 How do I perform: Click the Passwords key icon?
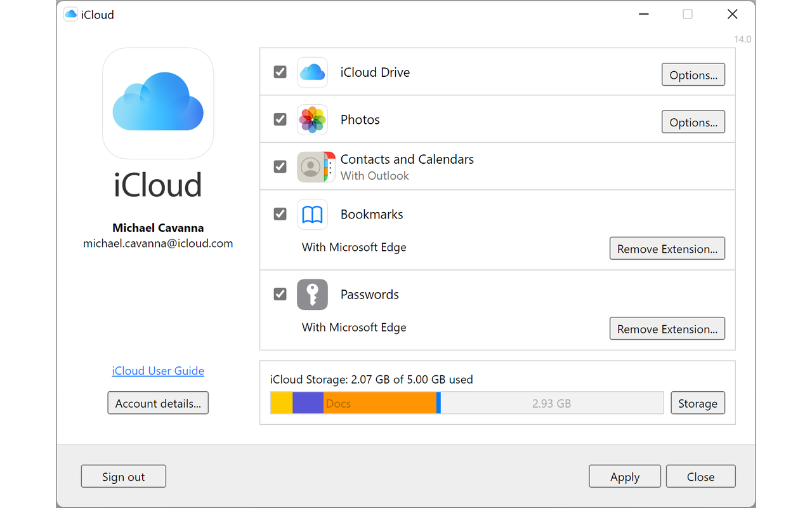pos(312,295)
